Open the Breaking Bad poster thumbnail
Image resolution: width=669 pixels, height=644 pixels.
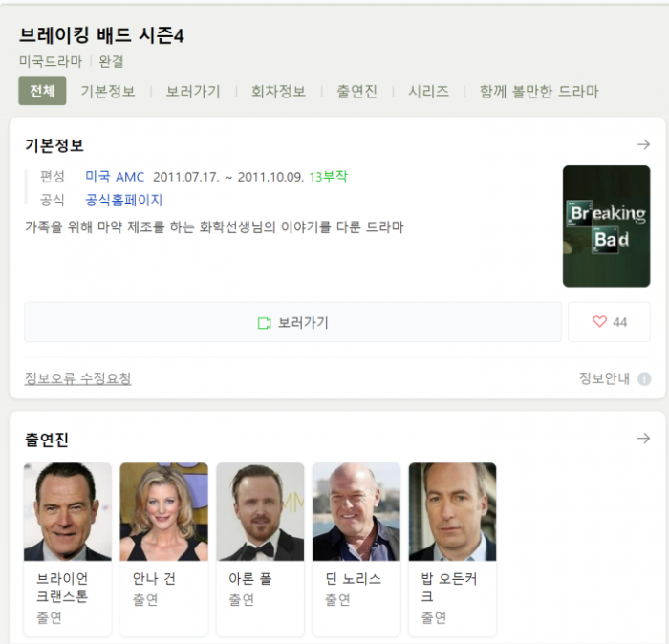point(606,226)
